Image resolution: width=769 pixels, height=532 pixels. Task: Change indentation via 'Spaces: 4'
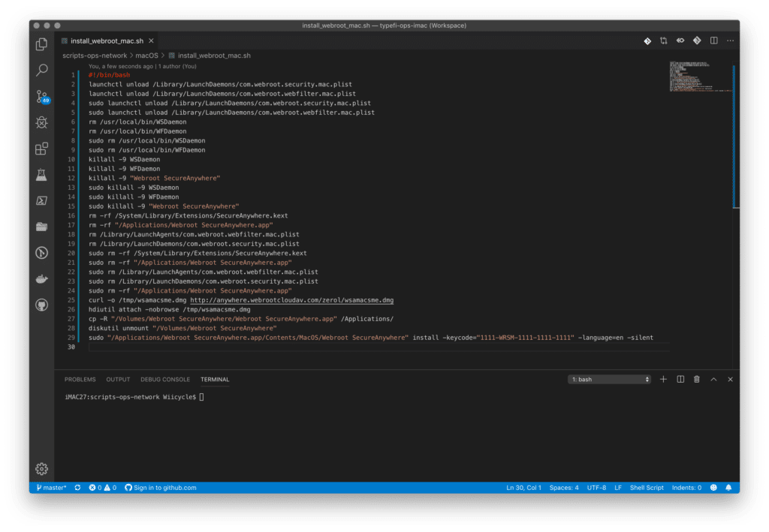tap(564, 488)
